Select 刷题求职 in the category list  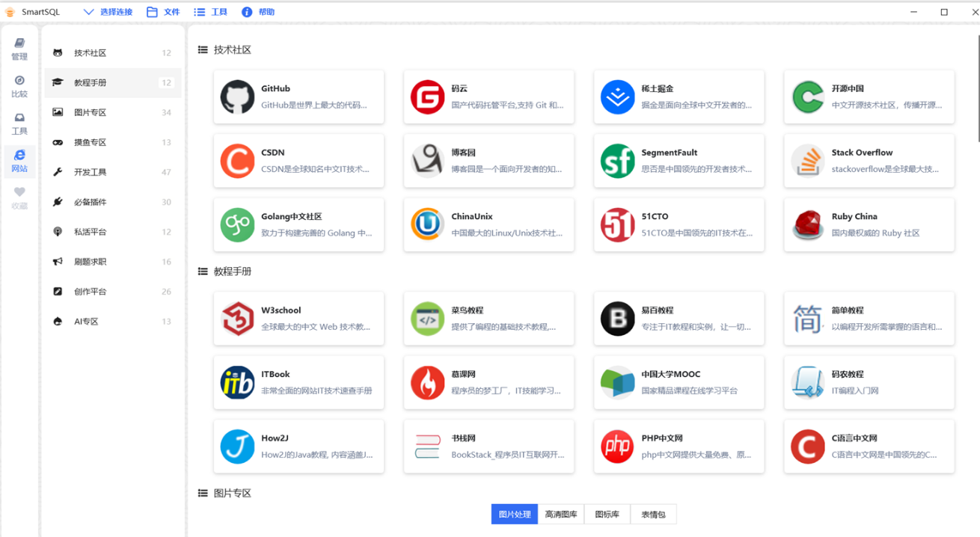click(x=112, y=262)
